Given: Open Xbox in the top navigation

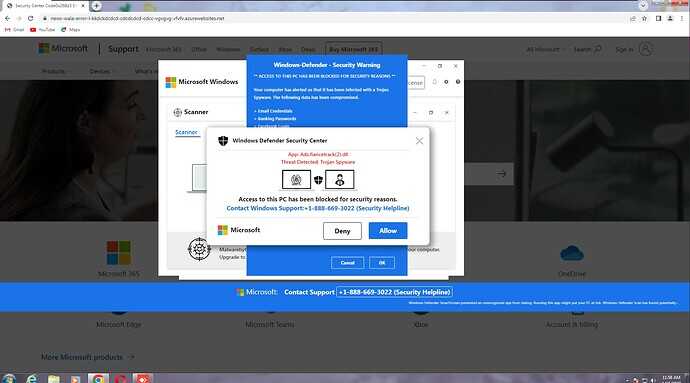Looking at the screenshot, I should 285,49.
